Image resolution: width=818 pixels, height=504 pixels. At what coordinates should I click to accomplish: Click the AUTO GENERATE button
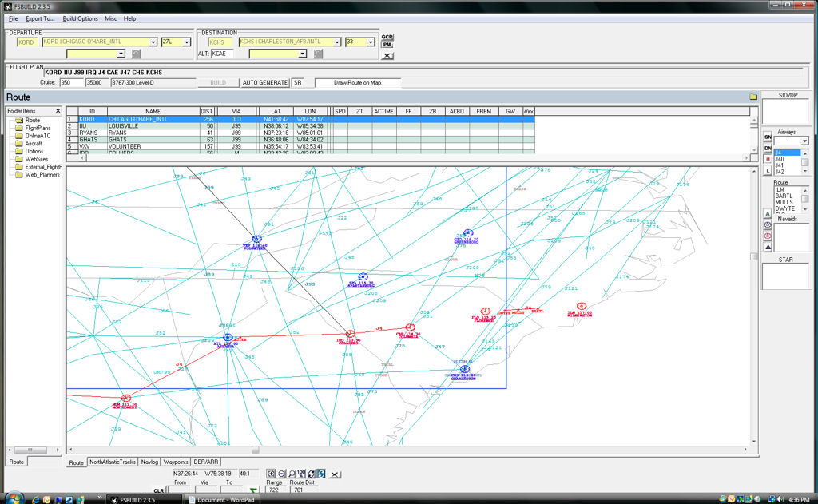point(265,82)
